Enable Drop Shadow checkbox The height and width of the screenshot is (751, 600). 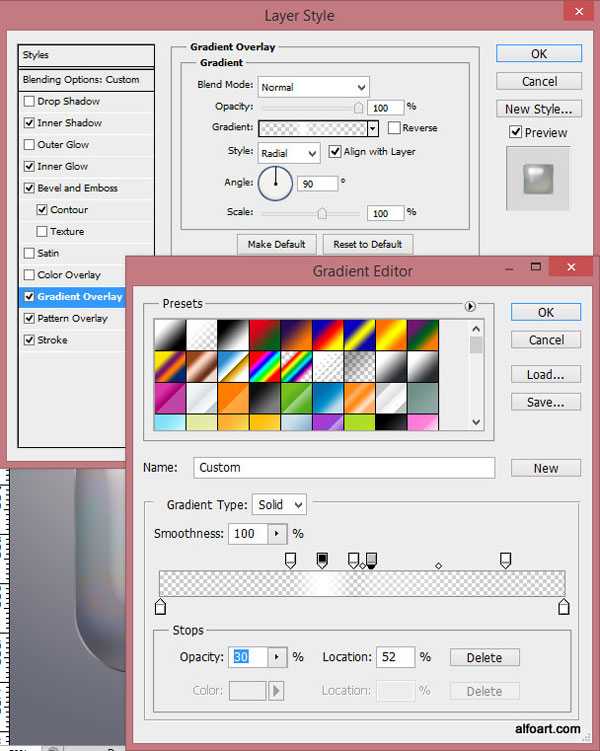pyautogui.click(x=29, y=101)
